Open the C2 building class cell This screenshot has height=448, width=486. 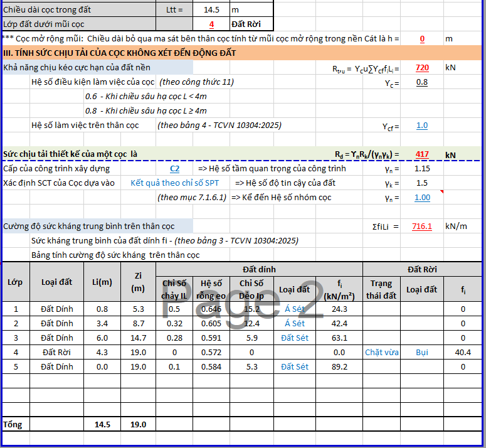click(174, 169)
